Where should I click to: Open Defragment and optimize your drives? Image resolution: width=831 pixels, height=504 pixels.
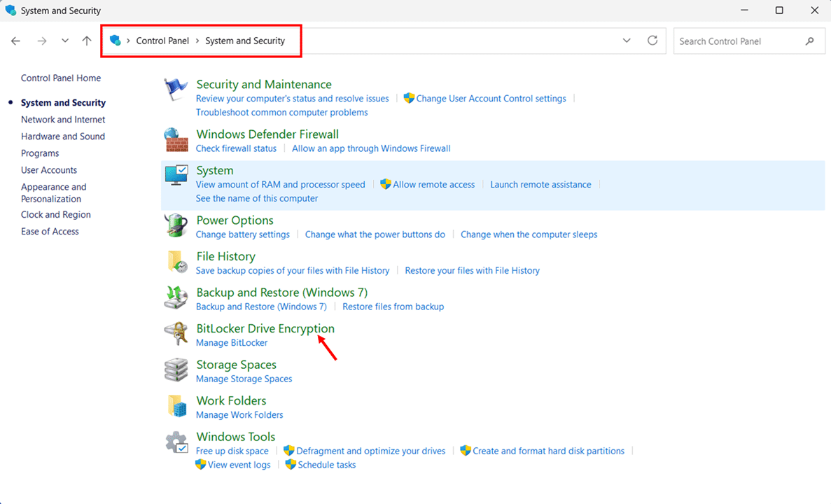tap(370, 451)
